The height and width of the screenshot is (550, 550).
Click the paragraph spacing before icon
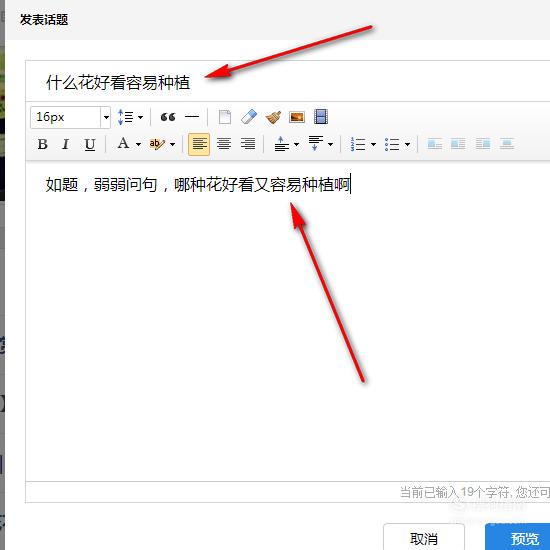[281, 144]
